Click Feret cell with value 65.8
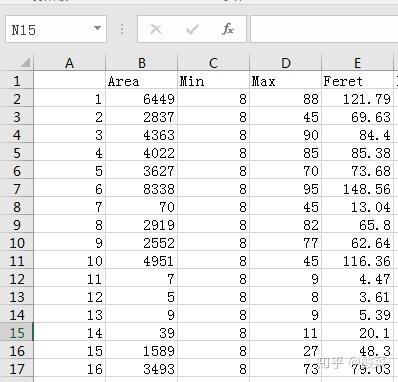 [358, 225]
